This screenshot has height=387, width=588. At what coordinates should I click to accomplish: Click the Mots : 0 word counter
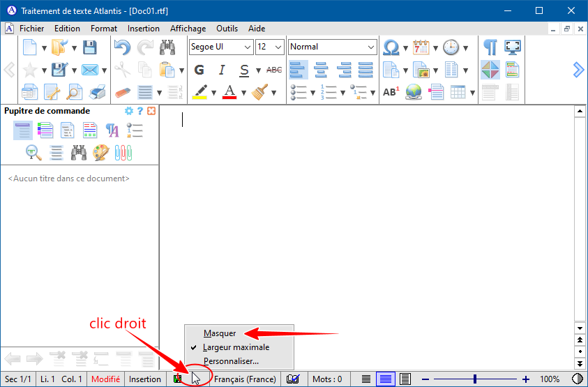coord(327,379)
